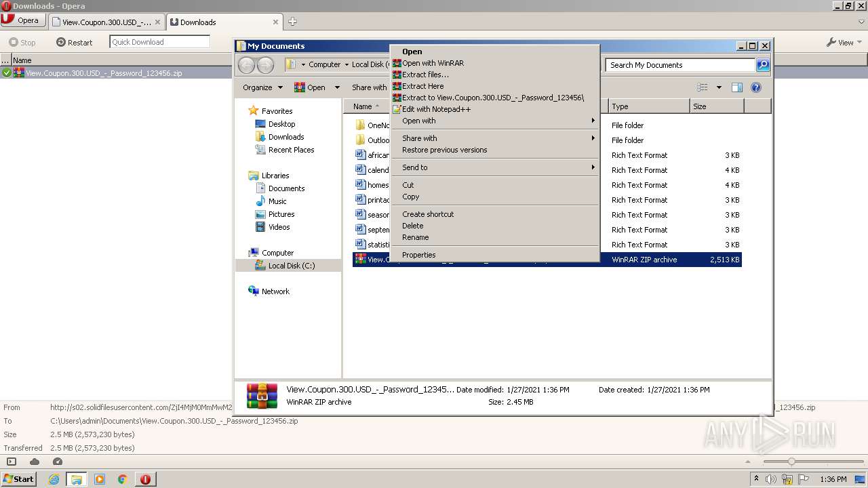Open Computer breadcrumb dropdown arrow in address bar
The height and width of the screenshot is (488, 868).
pos(346,64)
